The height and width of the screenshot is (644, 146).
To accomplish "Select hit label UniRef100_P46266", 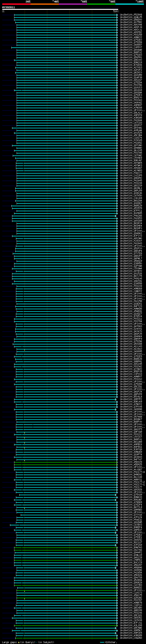I will point(131,216).
